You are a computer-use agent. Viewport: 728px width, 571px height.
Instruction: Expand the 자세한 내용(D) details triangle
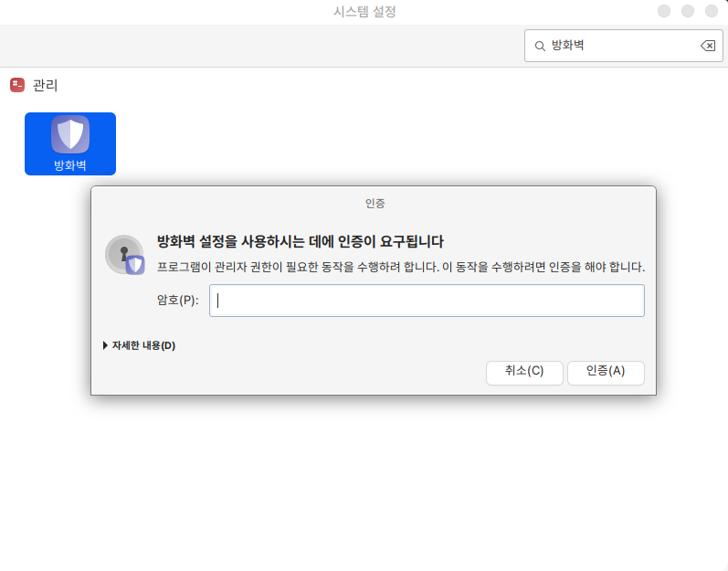pos(105,345)
